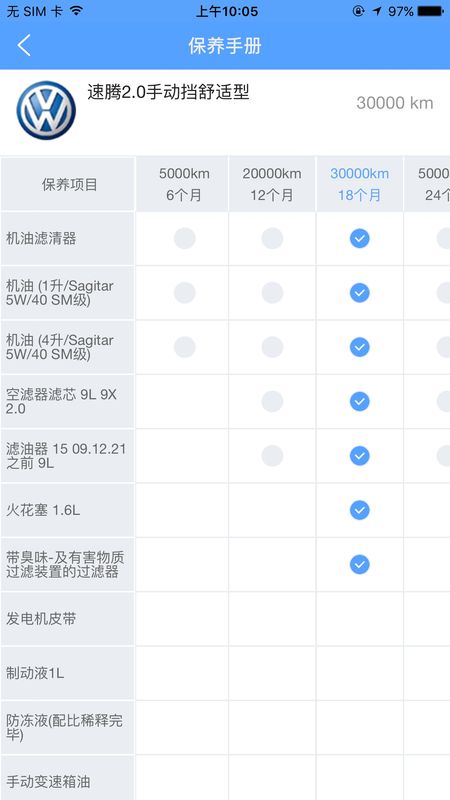Viewport: 450px width, 800px height.
Task: Select 机油滤清器 circle under 5000km
Action: point(185,238)
